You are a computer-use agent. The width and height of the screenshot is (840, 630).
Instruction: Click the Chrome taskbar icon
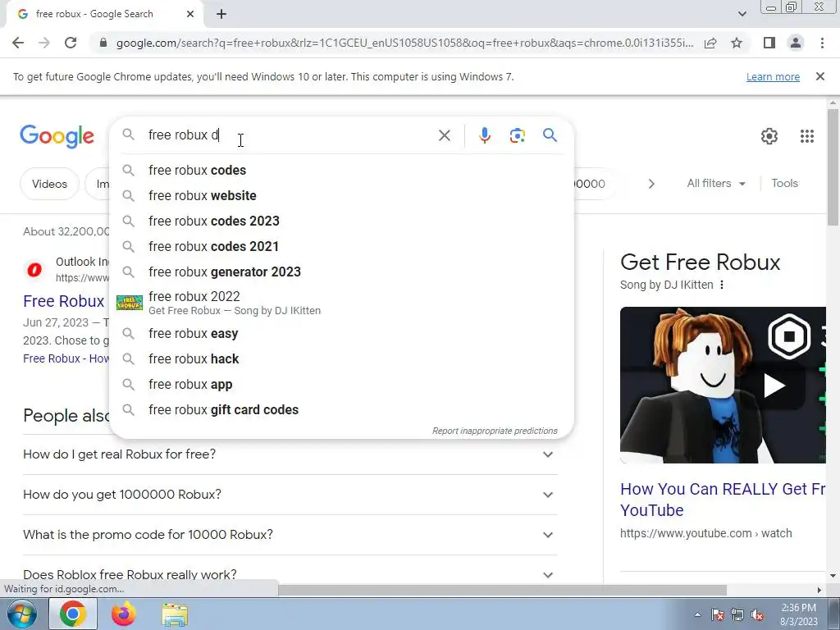[73, 614]
